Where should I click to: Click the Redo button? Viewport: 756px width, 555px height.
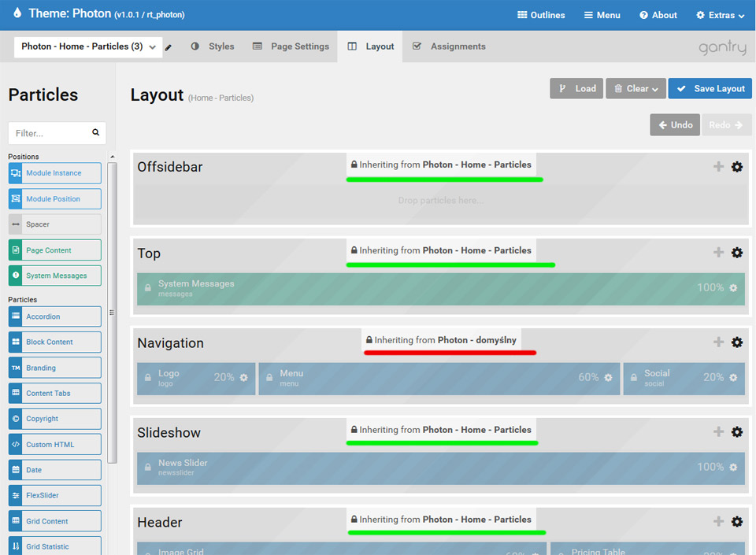[x=726, y=125]
